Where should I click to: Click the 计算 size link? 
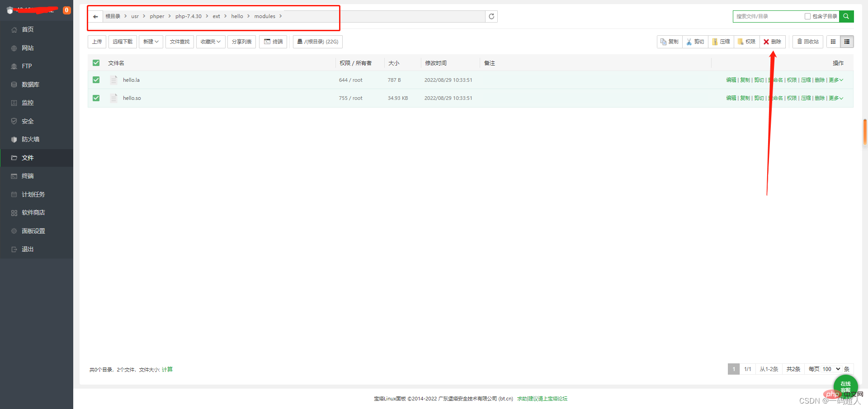(167, 370)
